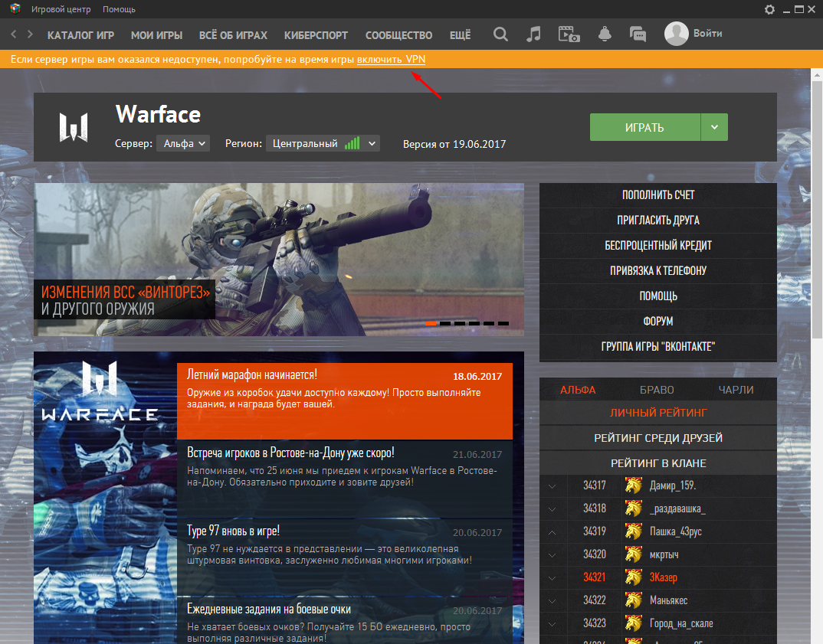Viewport: 823px width, 644px height.
Task: Click the settings gear in title bar
Action: pyautogui.click(x=770, y=9)
